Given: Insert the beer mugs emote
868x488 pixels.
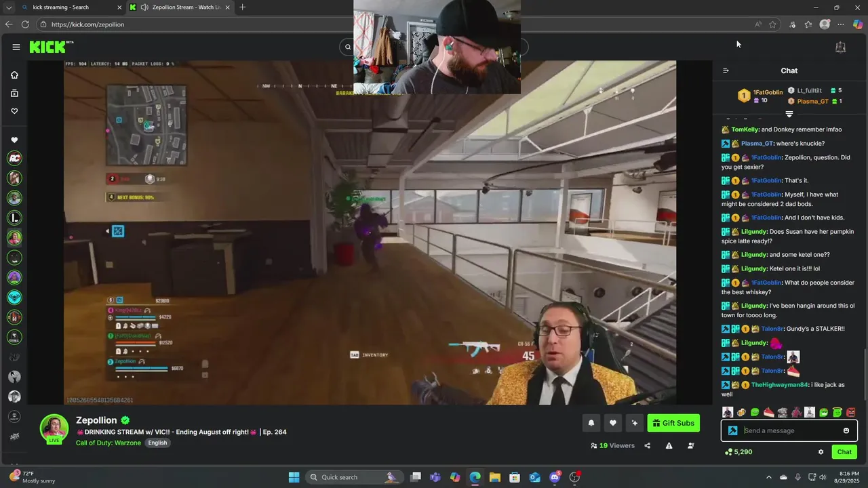Looking at the screenshot, I should click(x=741, y=412).
